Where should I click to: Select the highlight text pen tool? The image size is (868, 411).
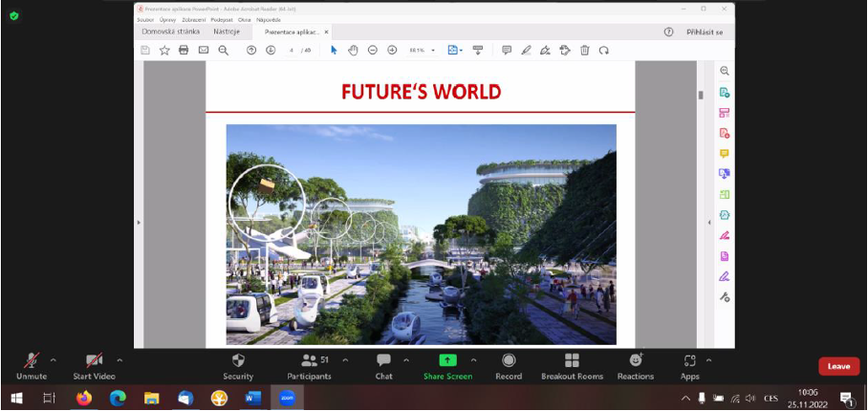(526, 51)
